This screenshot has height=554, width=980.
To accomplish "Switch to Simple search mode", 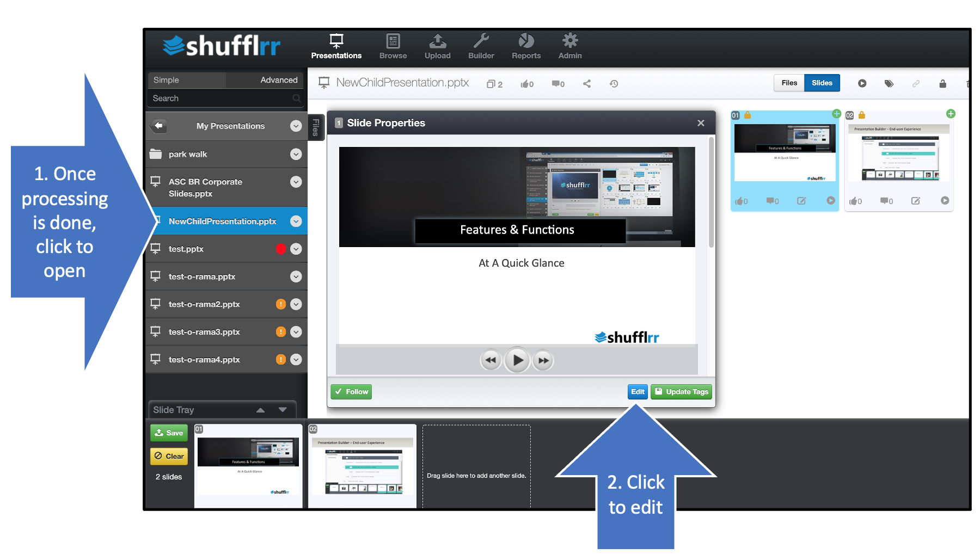I will coord(187,80).
